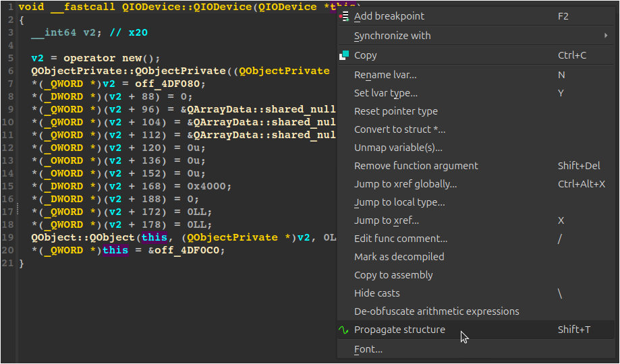Click the v2 variable declaration on line 3
620x364 pixels.
[87, 32]
